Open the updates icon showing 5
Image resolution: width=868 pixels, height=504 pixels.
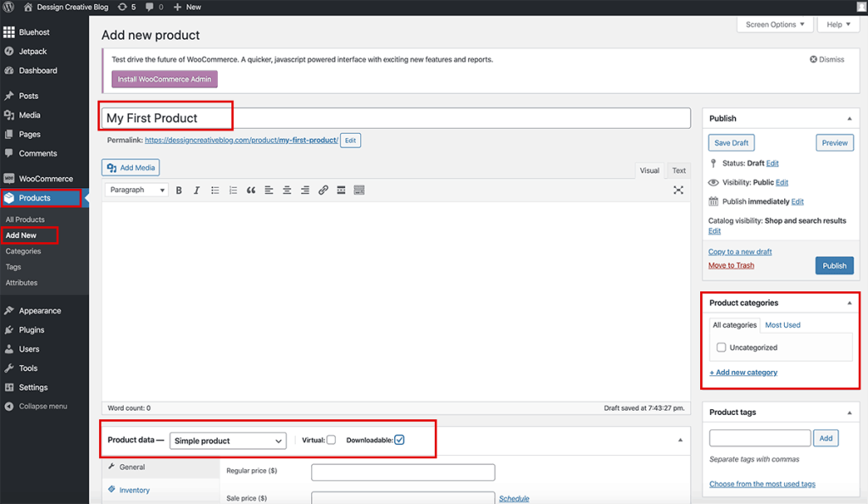point(122,7)
